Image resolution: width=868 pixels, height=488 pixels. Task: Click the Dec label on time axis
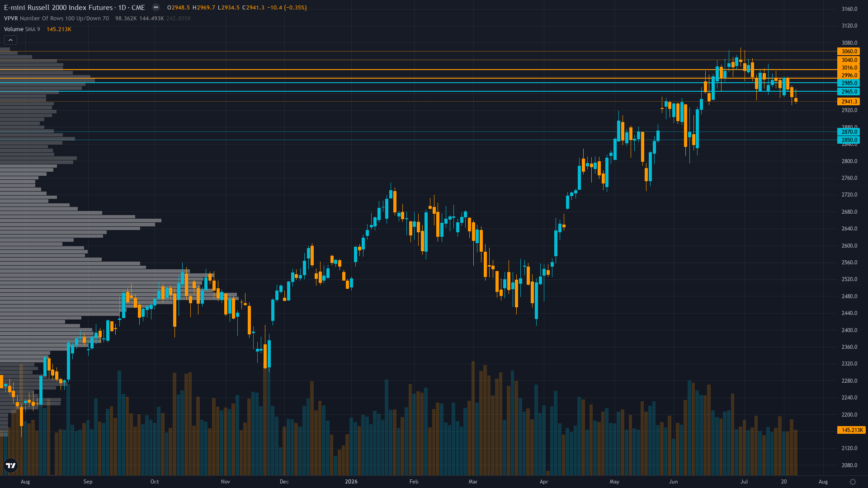284,482
